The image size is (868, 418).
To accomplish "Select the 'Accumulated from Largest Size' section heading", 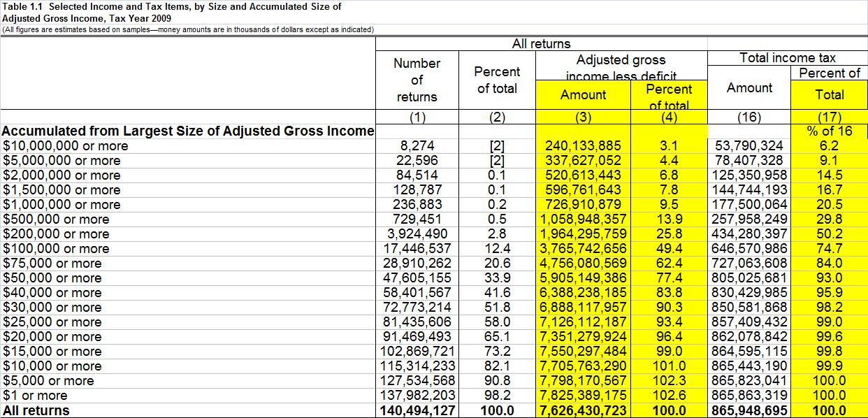I will pyautogui.click(x=187, y=131).
